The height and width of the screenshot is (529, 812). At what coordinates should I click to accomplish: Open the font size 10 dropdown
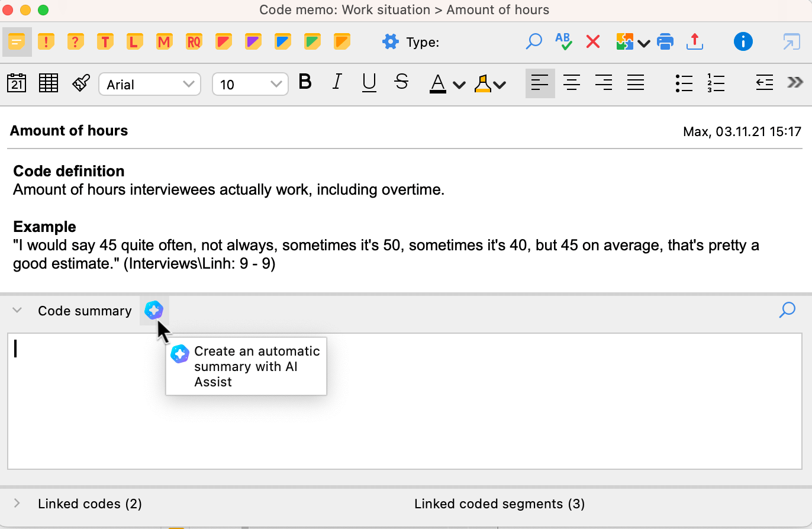250,84
